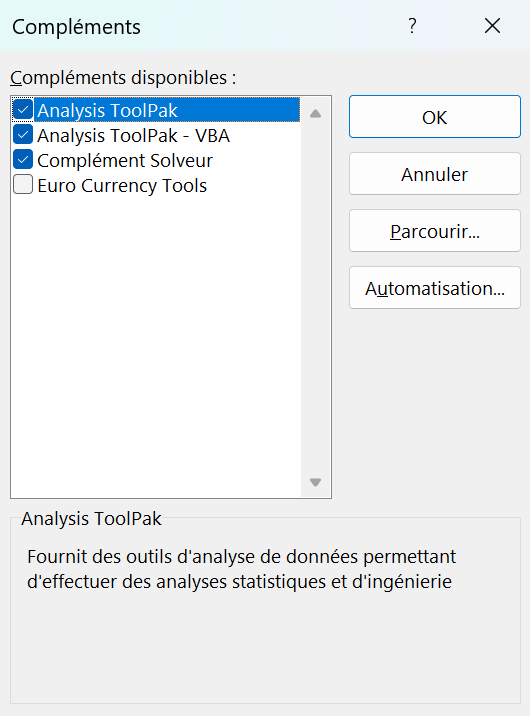Enable the Euro Currency Tools checkbox
This screenshot has height=716, width=530.
(23, 185)
